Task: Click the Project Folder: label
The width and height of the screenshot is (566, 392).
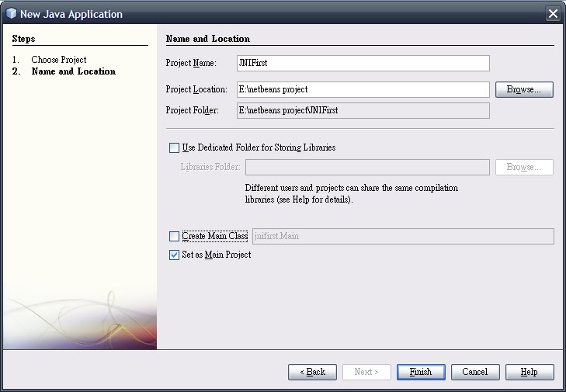Action: tap(192, 110)
